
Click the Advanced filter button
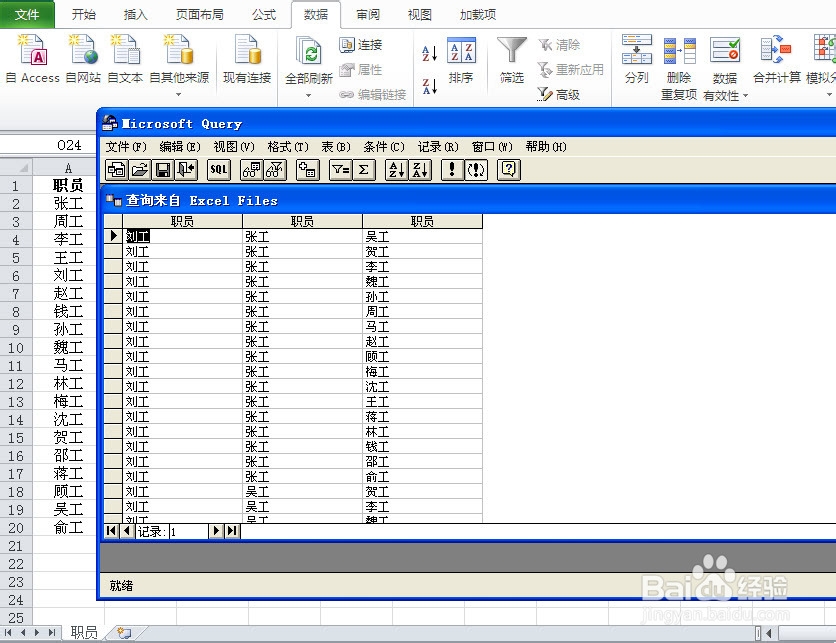[559, 94]
